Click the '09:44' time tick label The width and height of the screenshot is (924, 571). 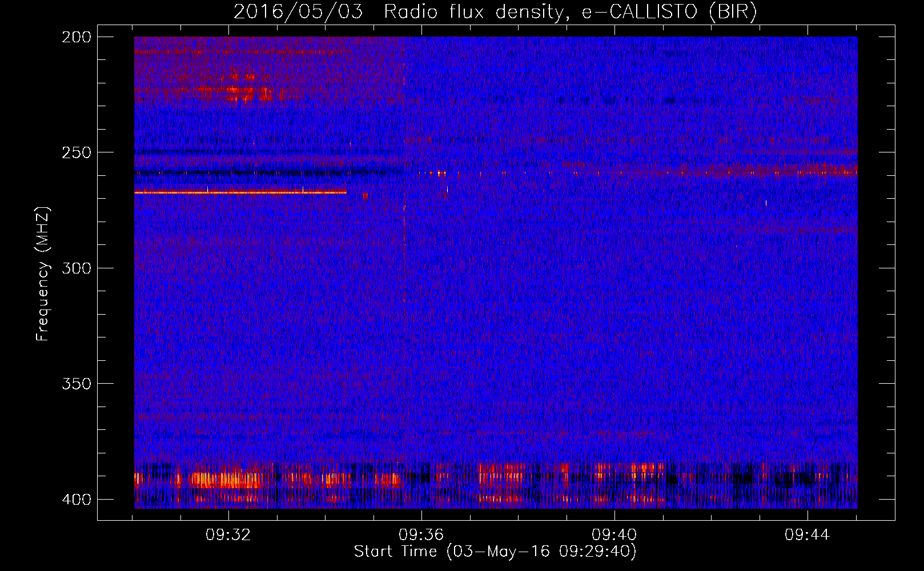(x=808, y=535)
